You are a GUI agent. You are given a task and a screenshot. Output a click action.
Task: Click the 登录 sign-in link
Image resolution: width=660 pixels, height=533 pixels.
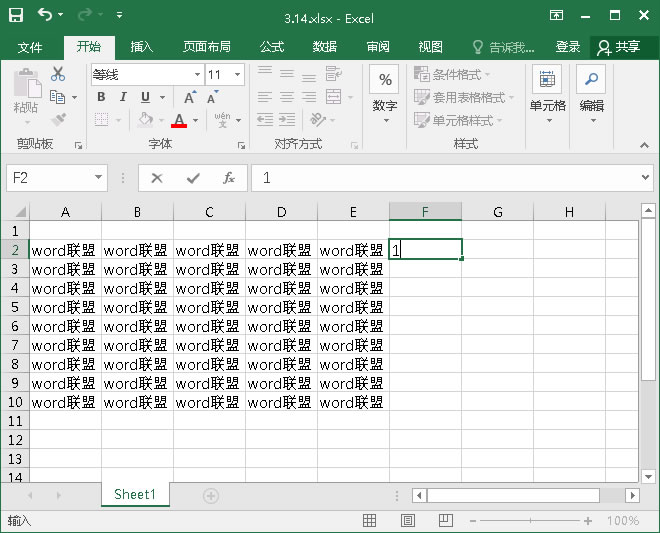click(568, 47)
